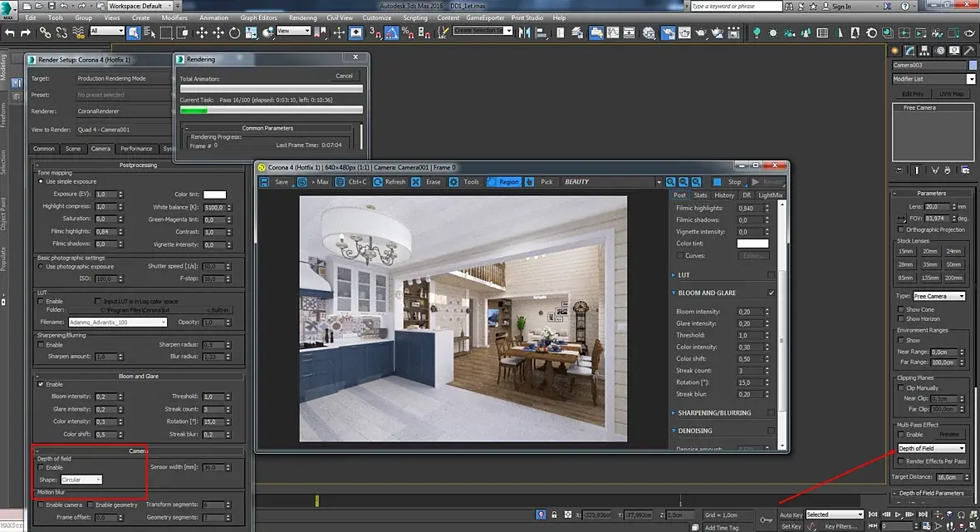Click the Stop render icon
The image size is (980, 532).
pyautogui.click(x=717, y=182)
